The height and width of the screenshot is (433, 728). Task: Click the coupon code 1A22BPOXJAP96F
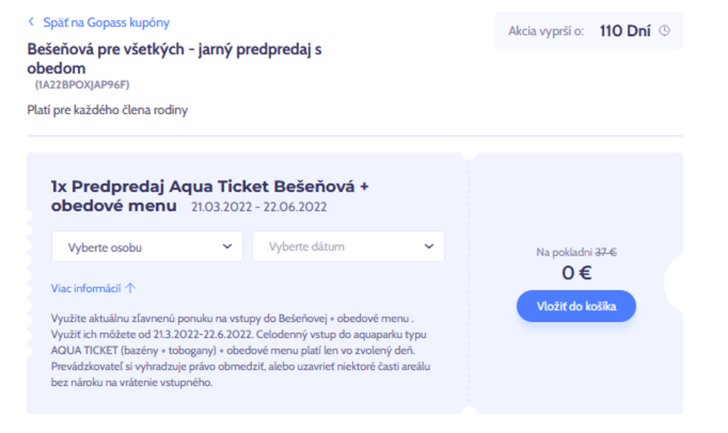tap(82, 85)
